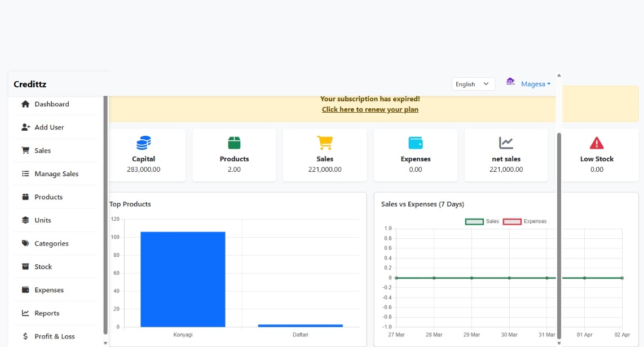
Task: Click the Capital coins icon
Action: [144, 143]
